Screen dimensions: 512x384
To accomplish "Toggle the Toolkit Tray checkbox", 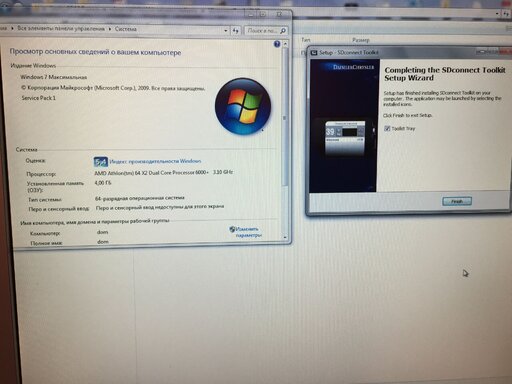I will pyautogui.click(x=387, y=128).
